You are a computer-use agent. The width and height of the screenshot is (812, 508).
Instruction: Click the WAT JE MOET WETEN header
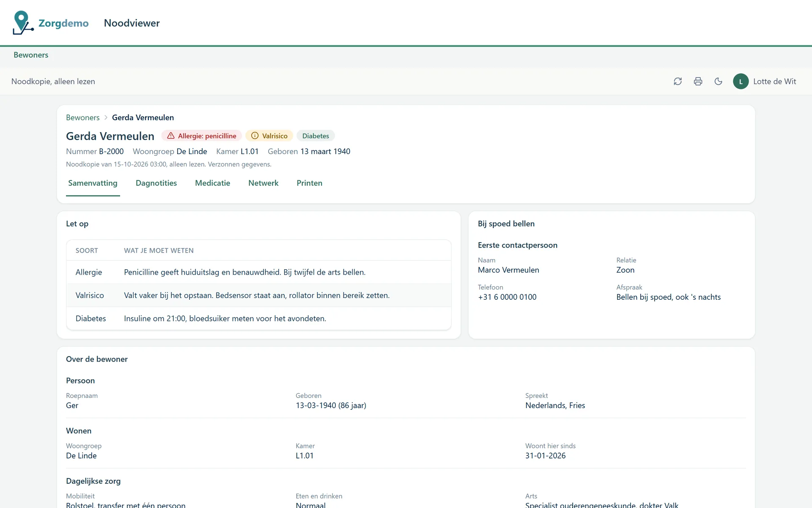(159, 251)
